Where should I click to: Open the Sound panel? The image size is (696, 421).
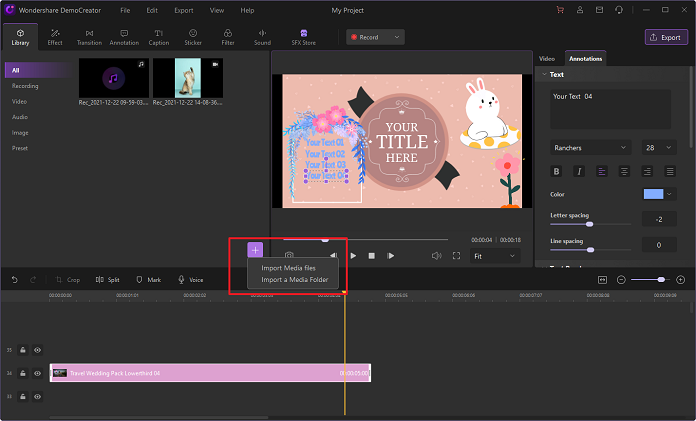pyautogui.click(x=262, y=37)
